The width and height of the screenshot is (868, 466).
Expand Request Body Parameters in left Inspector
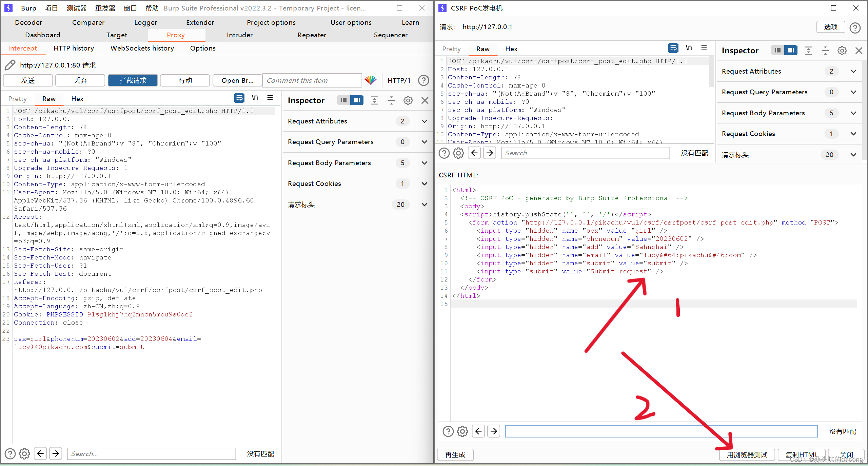point(424,163)
